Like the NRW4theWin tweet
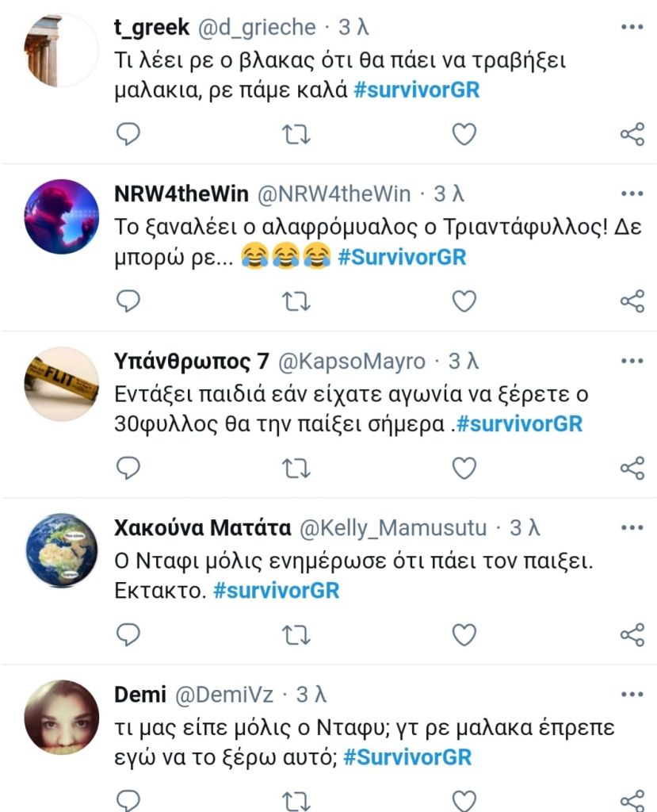 tap(464, 301)
